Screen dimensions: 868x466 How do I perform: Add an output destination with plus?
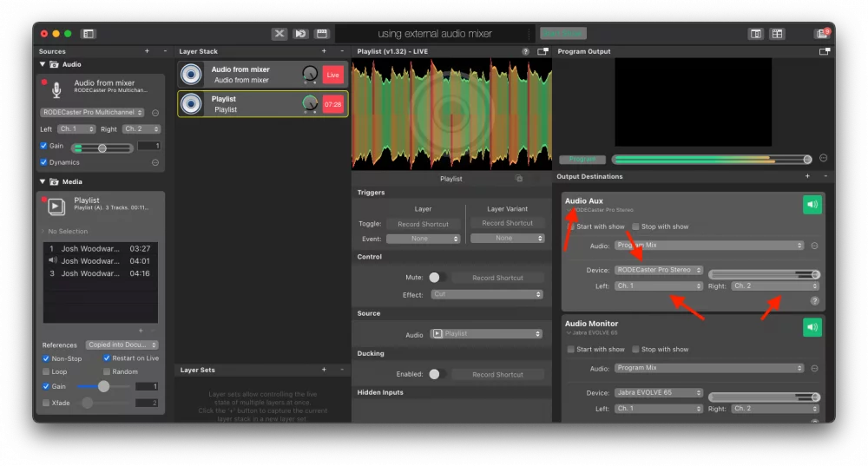(807, 176)
